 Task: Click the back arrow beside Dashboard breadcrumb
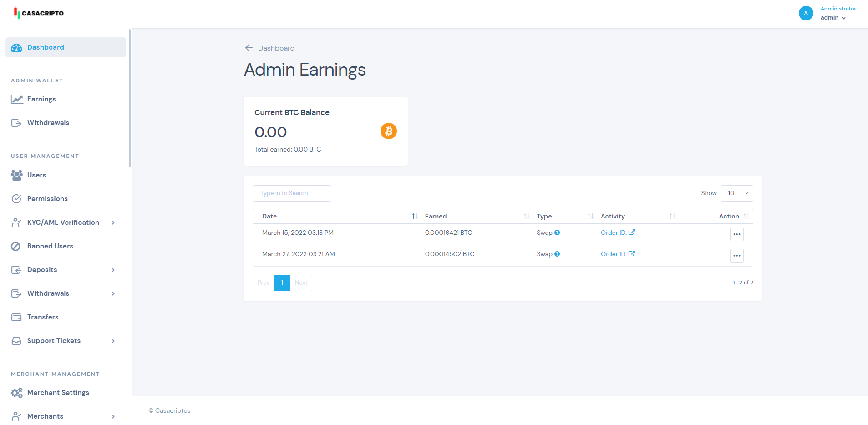pos(249,48)
